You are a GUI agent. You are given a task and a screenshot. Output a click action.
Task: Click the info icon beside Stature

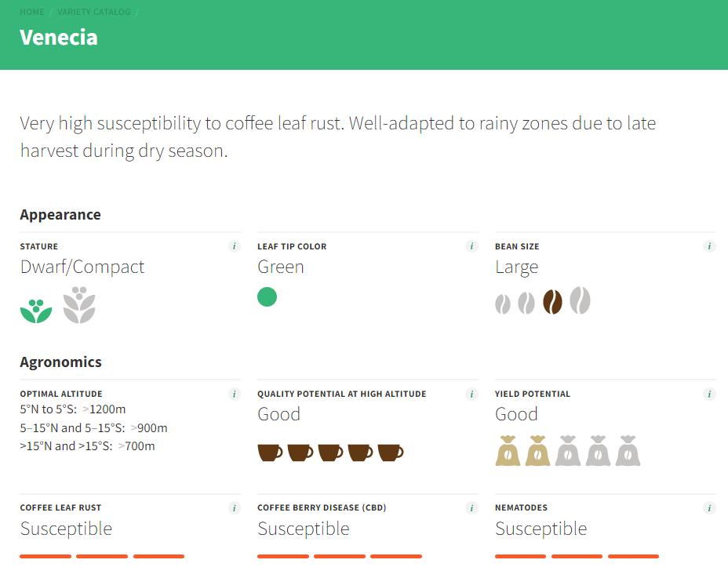coord(234,246)
